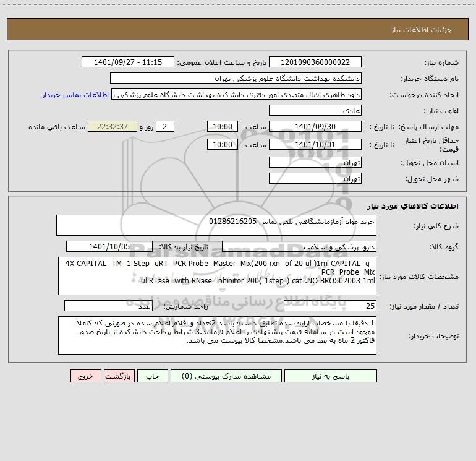Open مشاهده مدارک پیوستی (0) button
476x461 pixels.
click(x=226, y=376)
